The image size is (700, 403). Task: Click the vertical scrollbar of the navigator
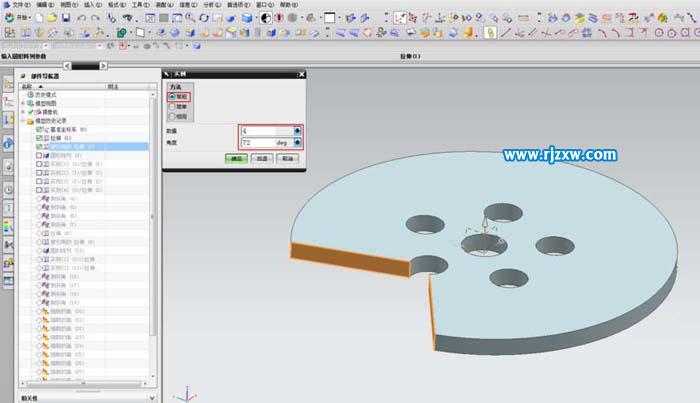tap(153, 220)
